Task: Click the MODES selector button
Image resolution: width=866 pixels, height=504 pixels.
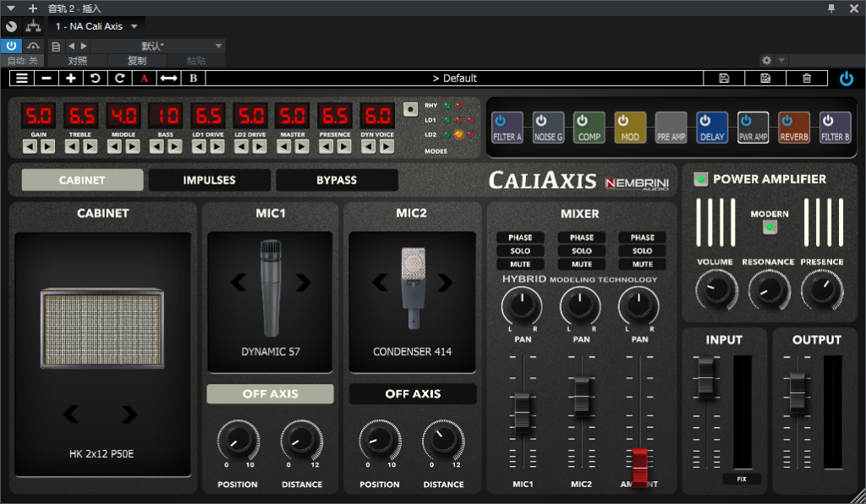Action: pyautogui.click(x=410, y=109)
